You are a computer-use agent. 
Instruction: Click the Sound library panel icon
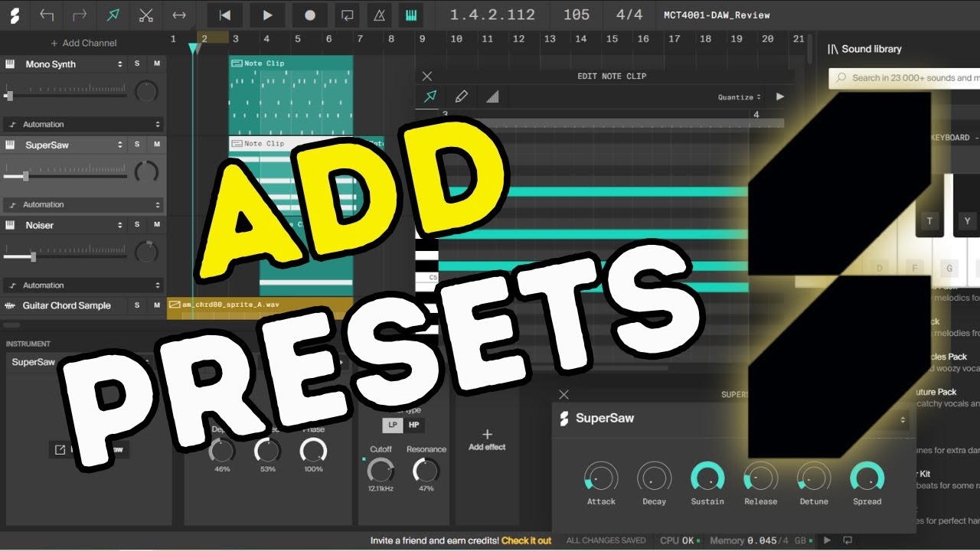[833, 49]
